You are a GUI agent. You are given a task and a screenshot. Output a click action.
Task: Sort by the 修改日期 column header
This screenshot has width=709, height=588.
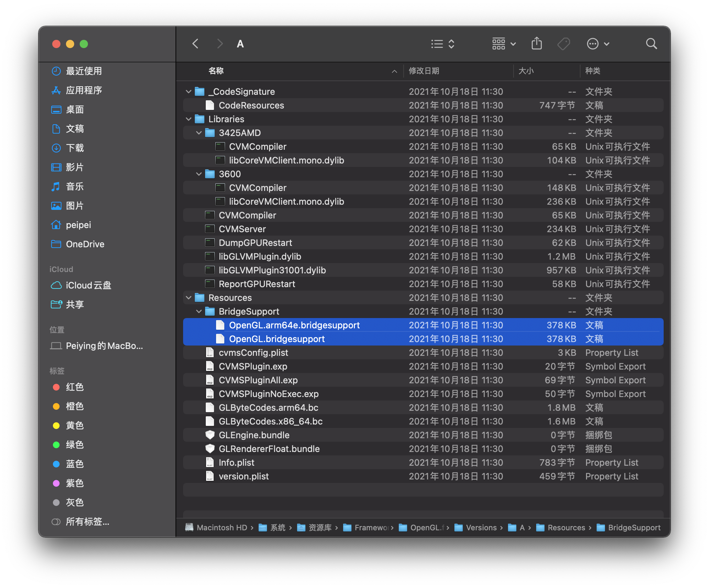[424, 71]
